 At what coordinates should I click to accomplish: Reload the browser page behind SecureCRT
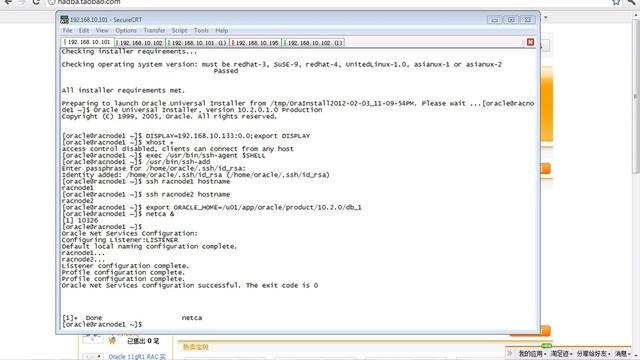pos(36,2)
